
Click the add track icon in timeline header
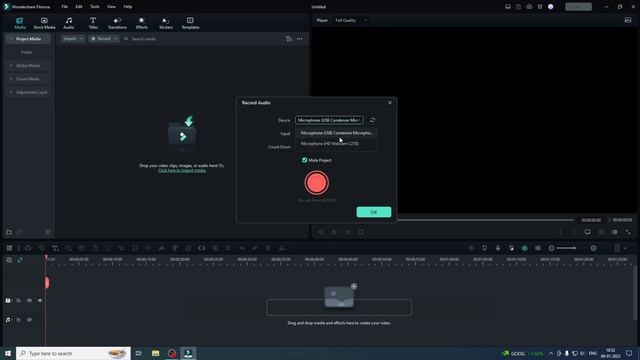[9, 260]
